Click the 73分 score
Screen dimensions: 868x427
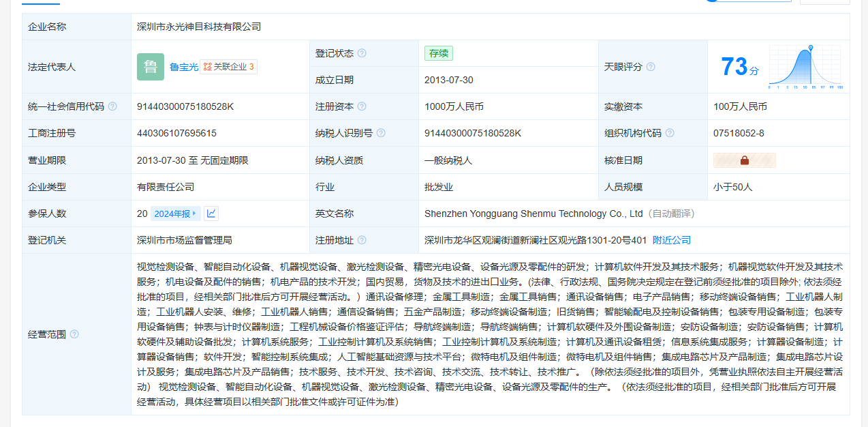pos(739,67)
